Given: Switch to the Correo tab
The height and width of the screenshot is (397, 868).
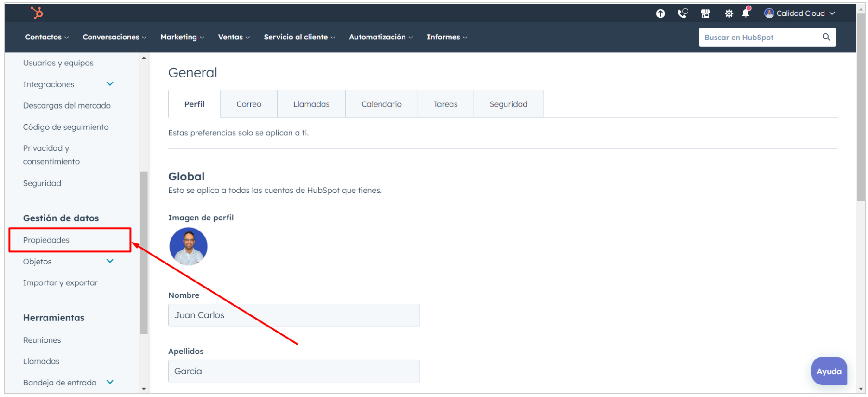Looking at the screenshot, I should pyautogui.click(x=249, y=104).
